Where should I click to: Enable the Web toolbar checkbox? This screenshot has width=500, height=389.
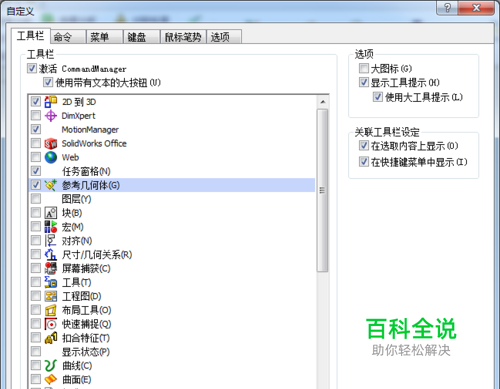pos(36,157)
